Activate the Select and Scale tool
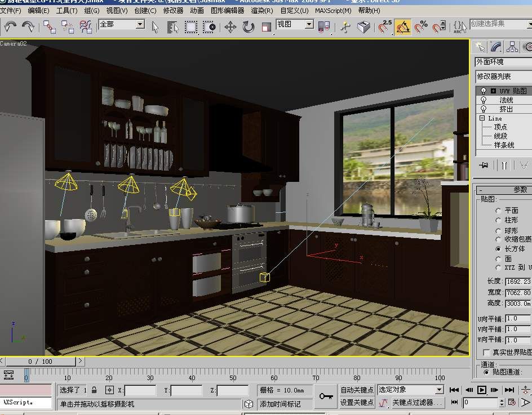Viewport: 532px width, 415px height. click(x=267, y=27)
